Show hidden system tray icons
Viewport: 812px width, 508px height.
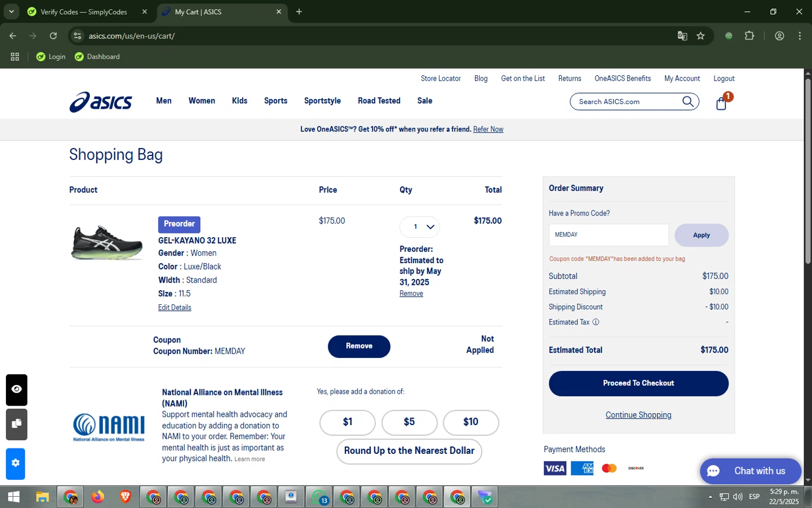click(x=710, y=497)
